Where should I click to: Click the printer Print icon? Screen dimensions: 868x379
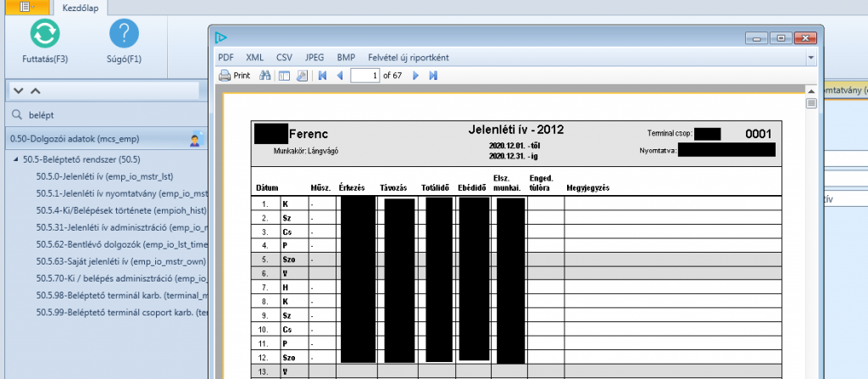point(226,75)
